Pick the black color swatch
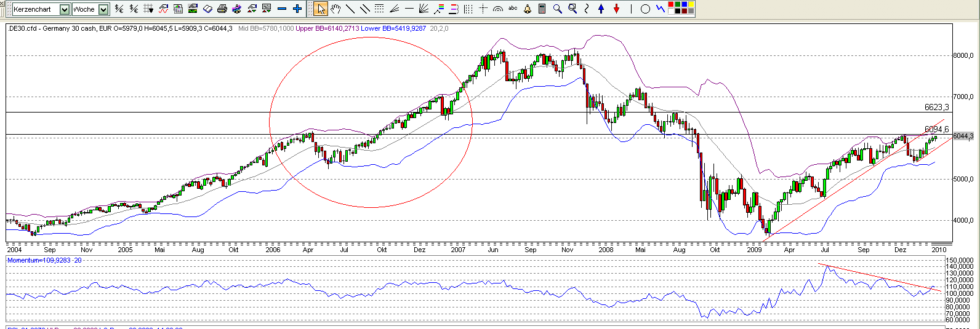This screenshot has width=980, height=329. pyautogui.click(x=678, y=11)
